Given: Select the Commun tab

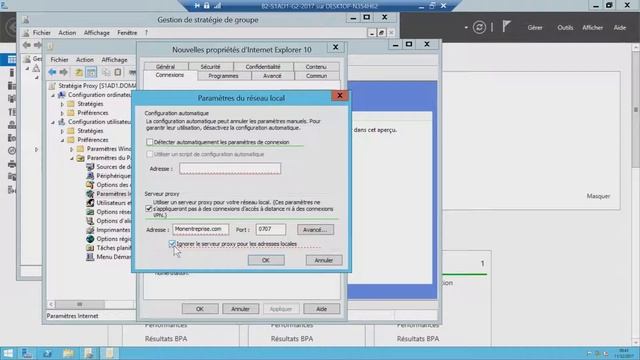Looking at the screenshot, I should coord(316,76).
